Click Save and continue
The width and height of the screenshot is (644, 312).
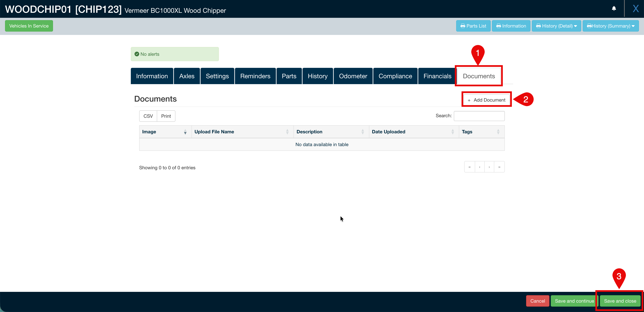[x=574, y=301]
